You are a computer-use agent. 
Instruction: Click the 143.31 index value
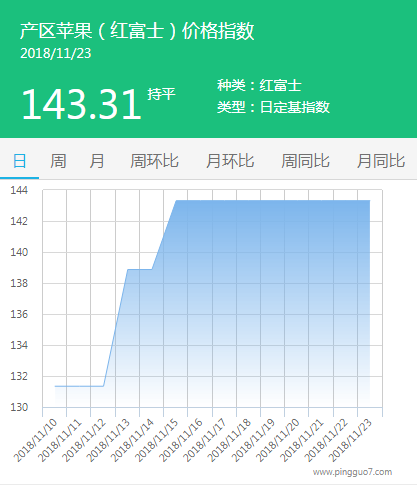click(82, 104)
